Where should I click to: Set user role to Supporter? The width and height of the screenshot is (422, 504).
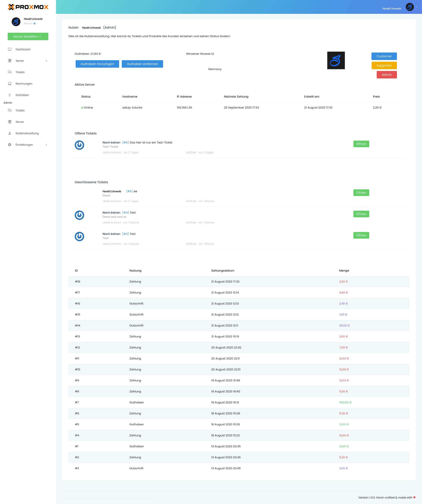384,65
